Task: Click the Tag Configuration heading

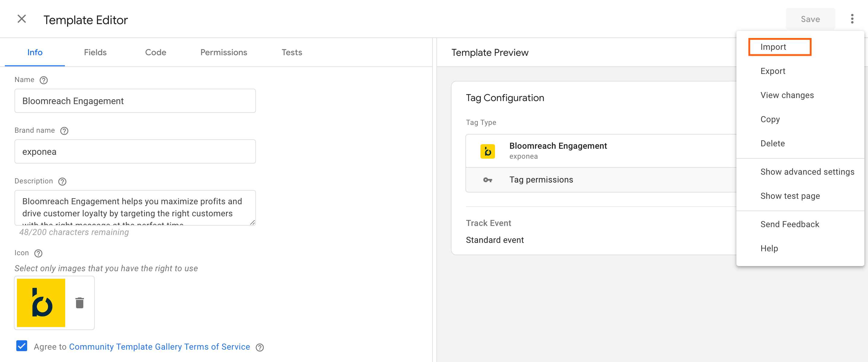Action: tap(505, 98)
